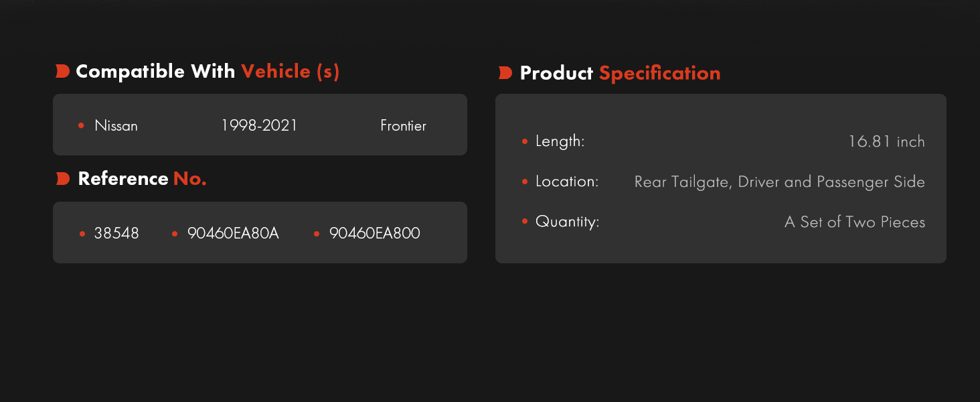Click the 16.81 inch length value
Viewport: 980px width, 402px height.
[x=886, y=141]
